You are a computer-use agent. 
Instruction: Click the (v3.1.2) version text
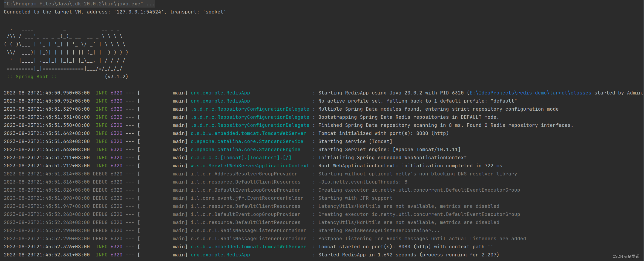116,77
